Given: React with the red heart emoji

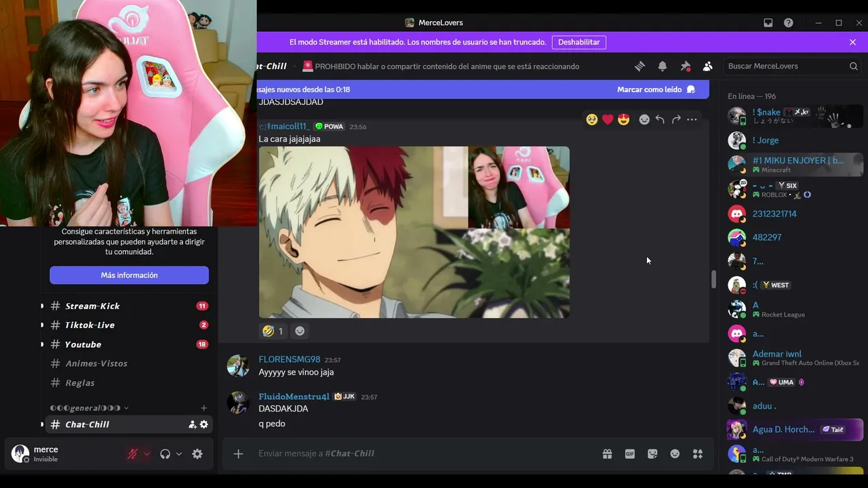Looking at the screenshot, I should click(608, 119).
